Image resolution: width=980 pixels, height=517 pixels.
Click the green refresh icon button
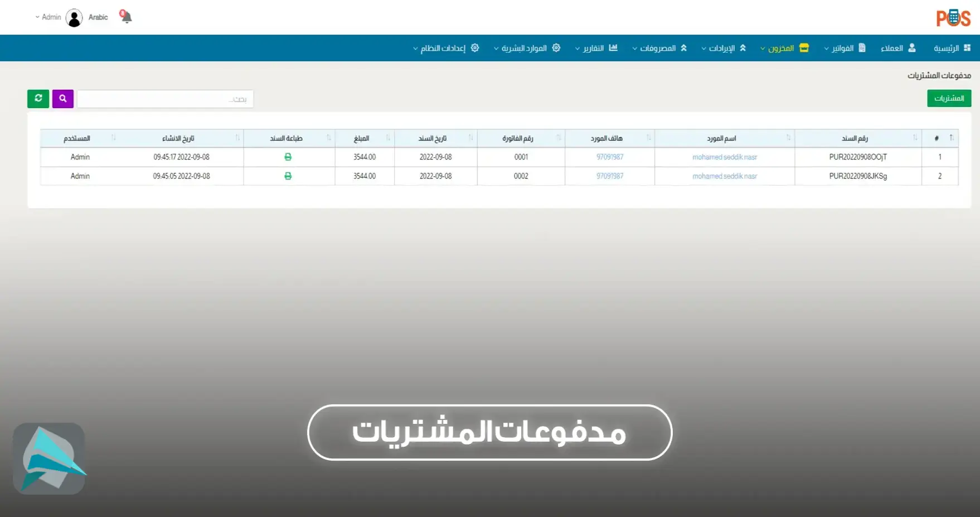point(38,99)
